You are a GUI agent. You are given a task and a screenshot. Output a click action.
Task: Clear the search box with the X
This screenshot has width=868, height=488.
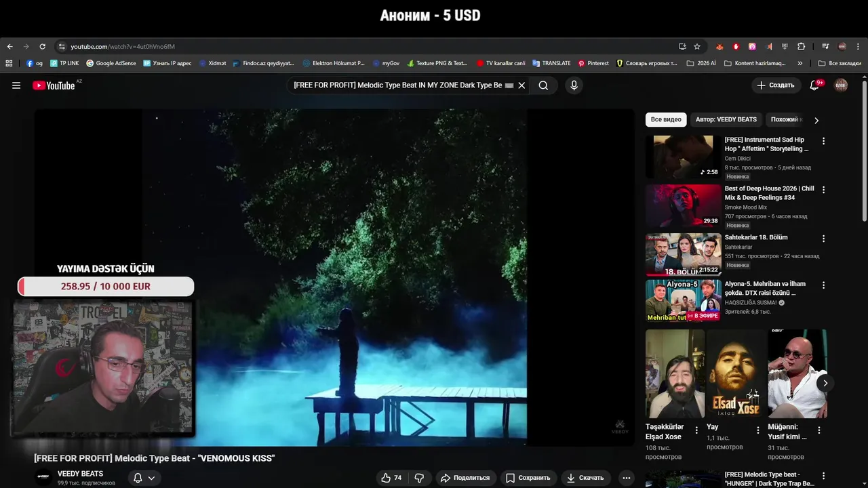(521, 85)
